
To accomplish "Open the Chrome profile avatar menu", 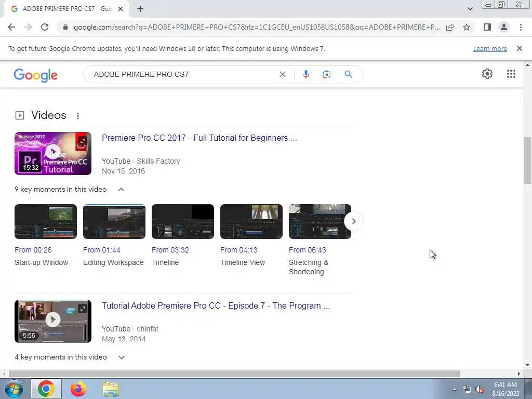I will [x=504, y=27].
